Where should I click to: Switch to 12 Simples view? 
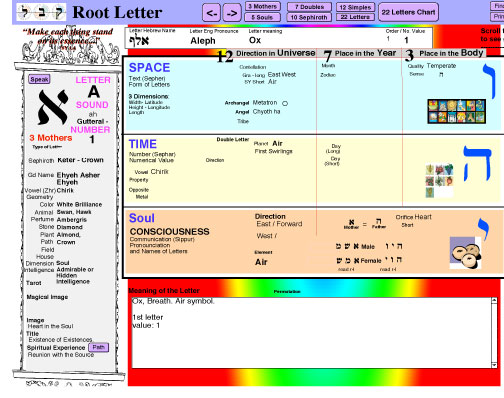pos(355,7)
